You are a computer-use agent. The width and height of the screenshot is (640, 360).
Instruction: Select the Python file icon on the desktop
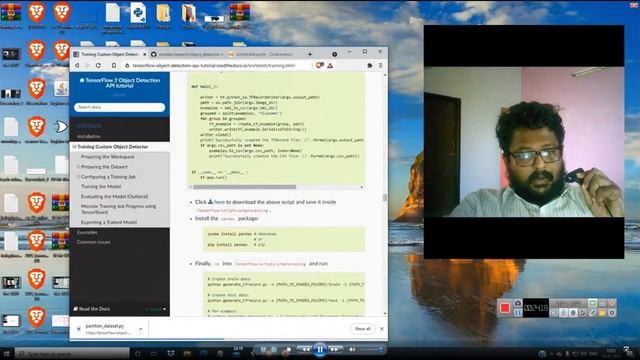138,13
